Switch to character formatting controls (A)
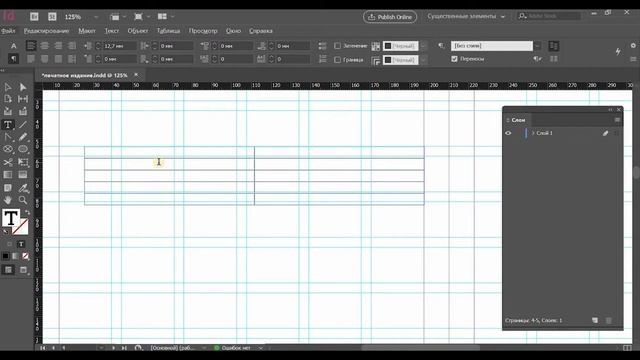640x360 pixels. click(x=13, y=46)
